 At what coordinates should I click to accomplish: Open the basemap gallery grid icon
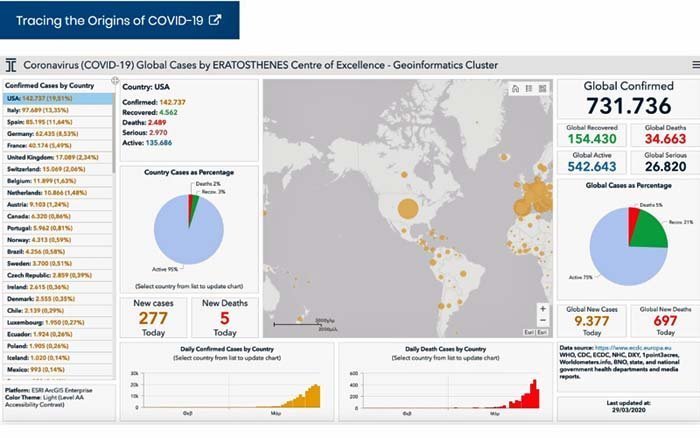coord(542,88)
